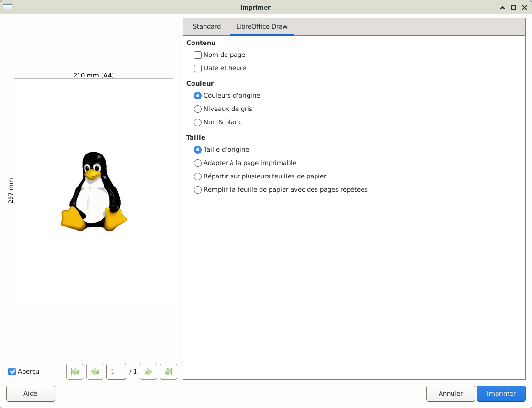This screenshot has width=532, height=408.
Task: Switch to the Standard tab
Action: (207, 26)
